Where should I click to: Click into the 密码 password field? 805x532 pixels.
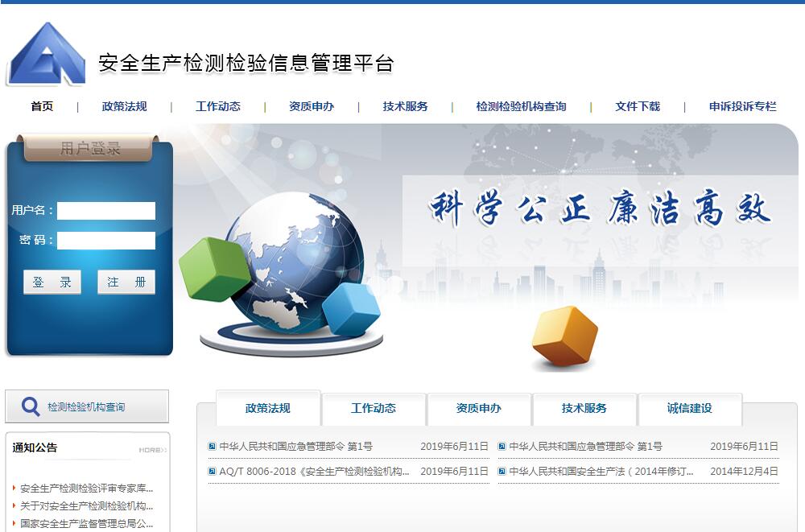[x=105, y=241]
